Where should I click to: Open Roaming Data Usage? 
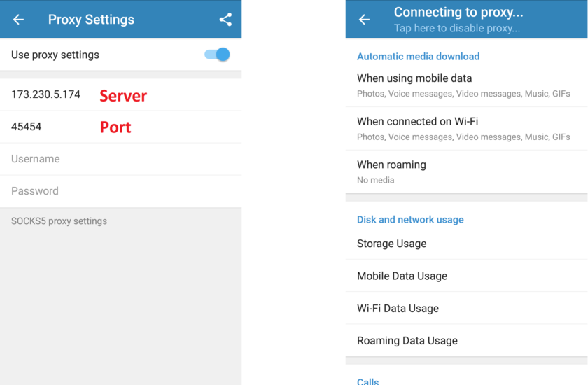(x=466, y=340)
